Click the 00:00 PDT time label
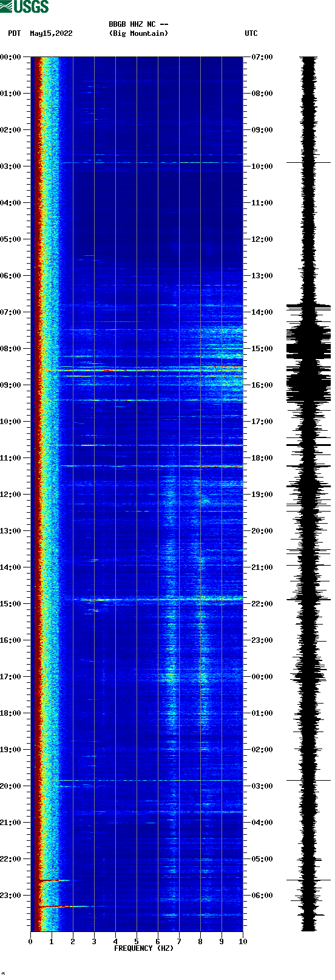The image size is (335, 980). [x=11, y=57]
